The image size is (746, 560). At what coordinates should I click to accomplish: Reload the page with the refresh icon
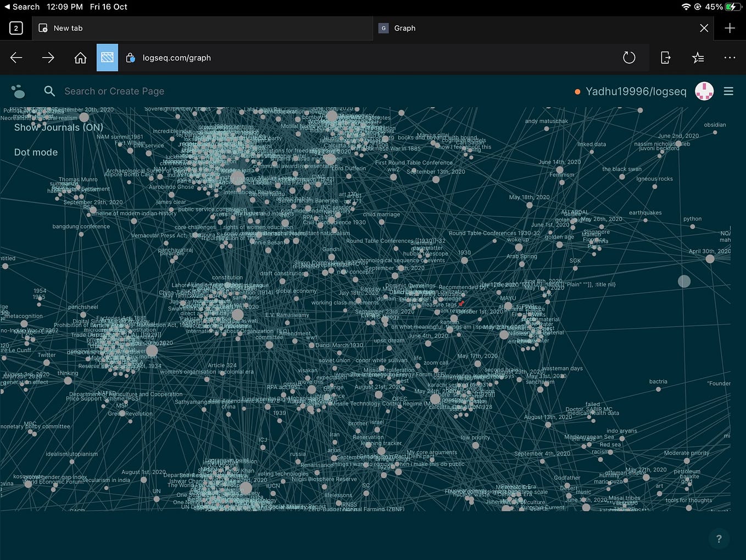629,57
